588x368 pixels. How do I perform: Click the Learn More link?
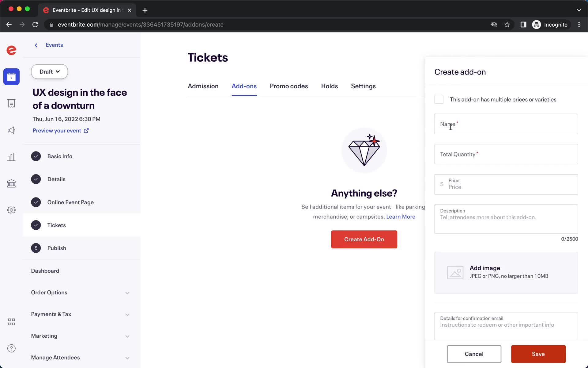click(x=401, y=216)
